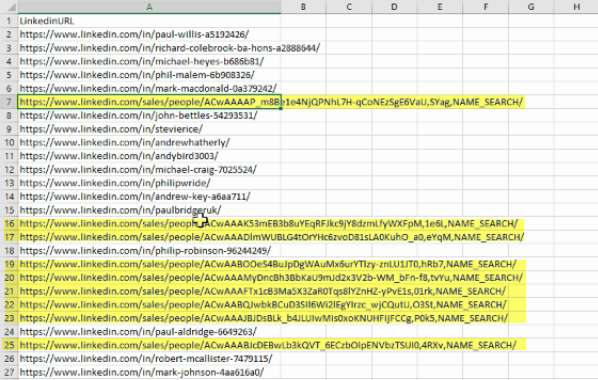Select column D header
598x380 pixels.
click(394, 6)
